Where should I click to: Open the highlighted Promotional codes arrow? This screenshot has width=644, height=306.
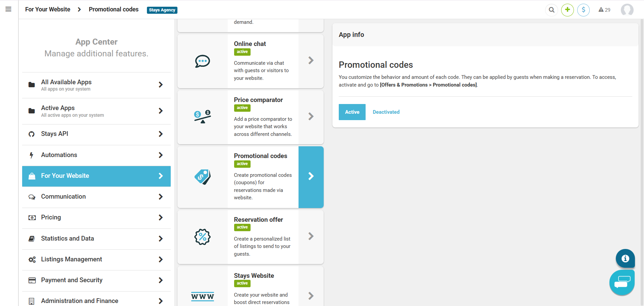click(311, 177)
